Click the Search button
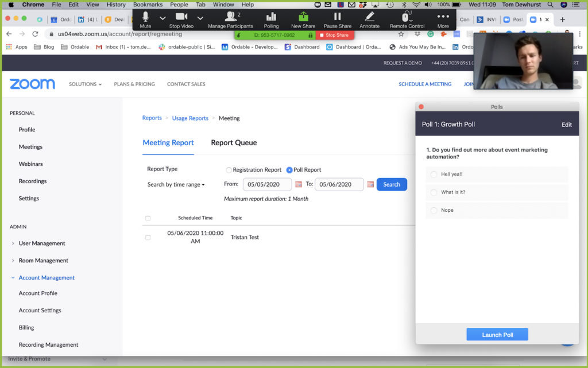The width and height of the screenshot is (588, 368). pos(392,184)
